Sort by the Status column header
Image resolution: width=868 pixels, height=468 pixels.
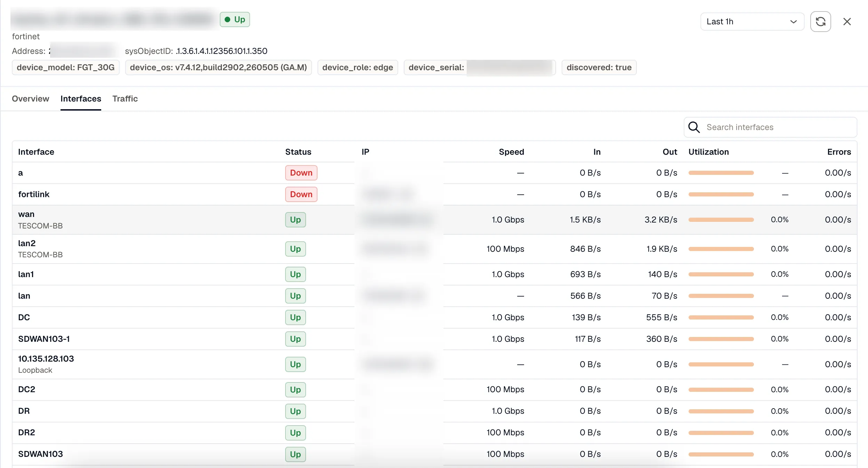click(298, 152)
